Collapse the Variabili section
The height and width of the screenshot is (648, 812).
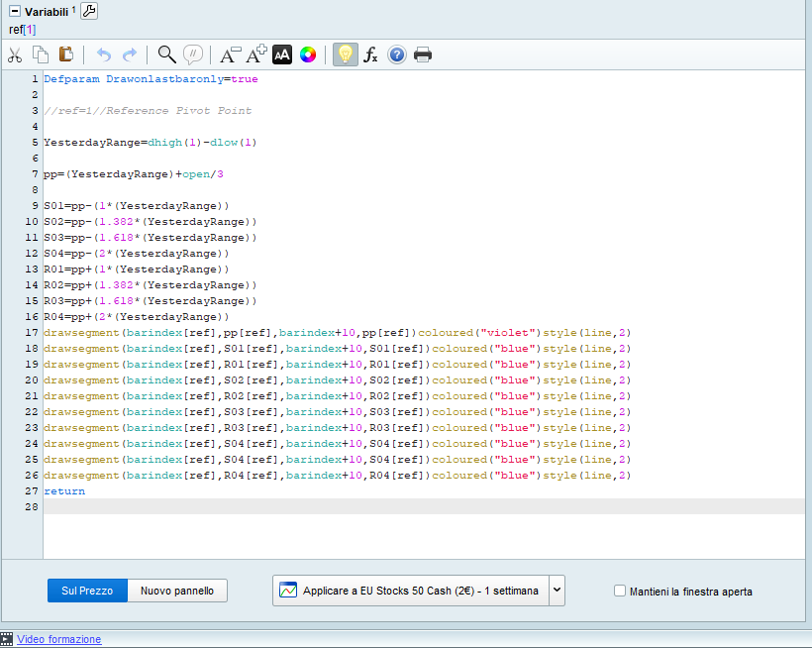15,11
